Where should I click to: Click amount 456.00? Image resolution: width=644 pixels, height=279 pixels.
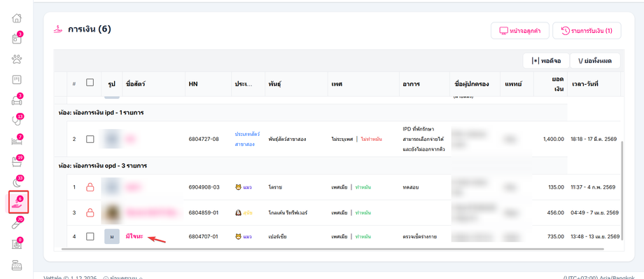556,212
